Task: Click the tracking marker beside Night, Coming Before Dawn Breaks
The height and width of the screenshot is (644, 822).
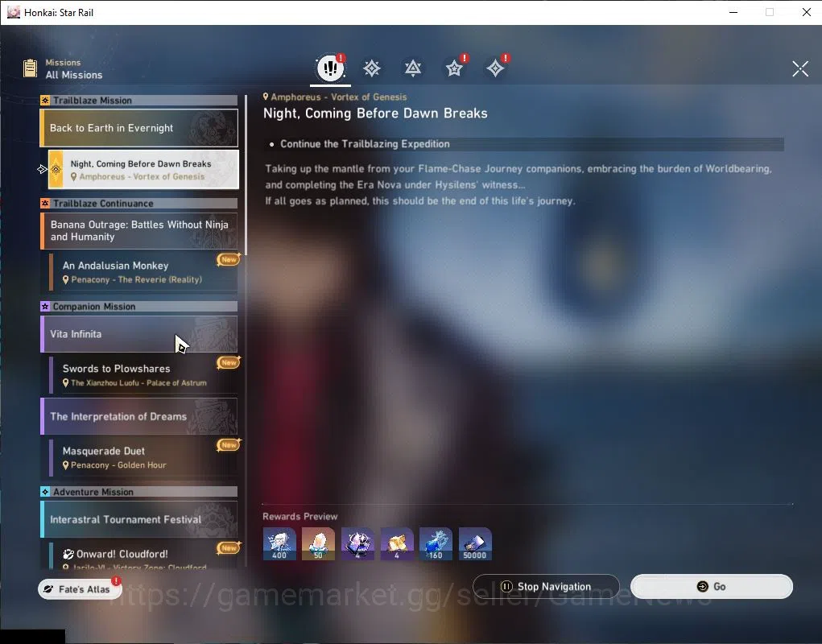Action: tap(43, 169)
